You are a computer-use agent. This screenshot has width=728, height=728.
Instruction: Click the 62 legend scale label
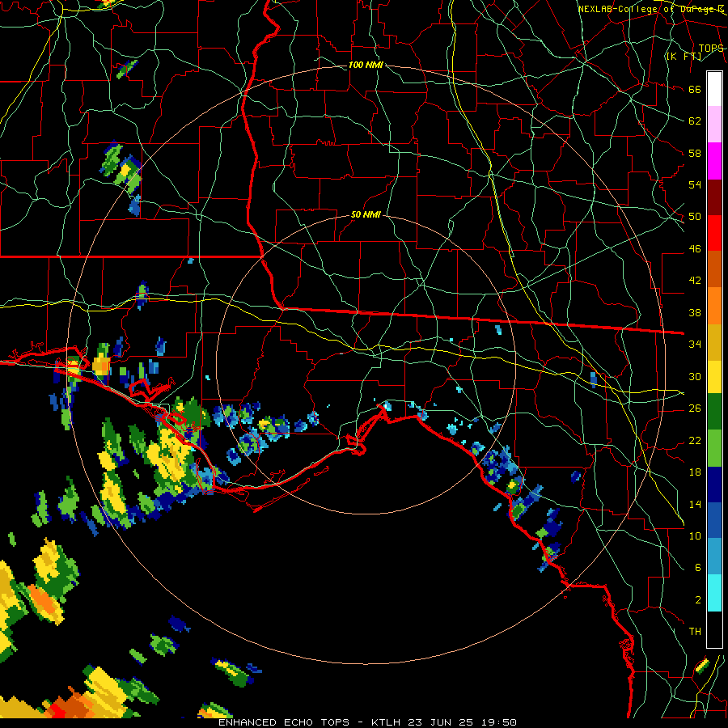pyautogui.click(x=695, y=121)
